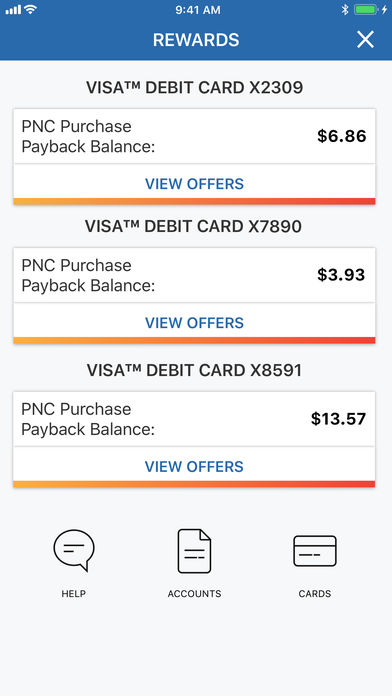Tap the Wi-Fi status icon
392x696 pixels.
(30, 9)
